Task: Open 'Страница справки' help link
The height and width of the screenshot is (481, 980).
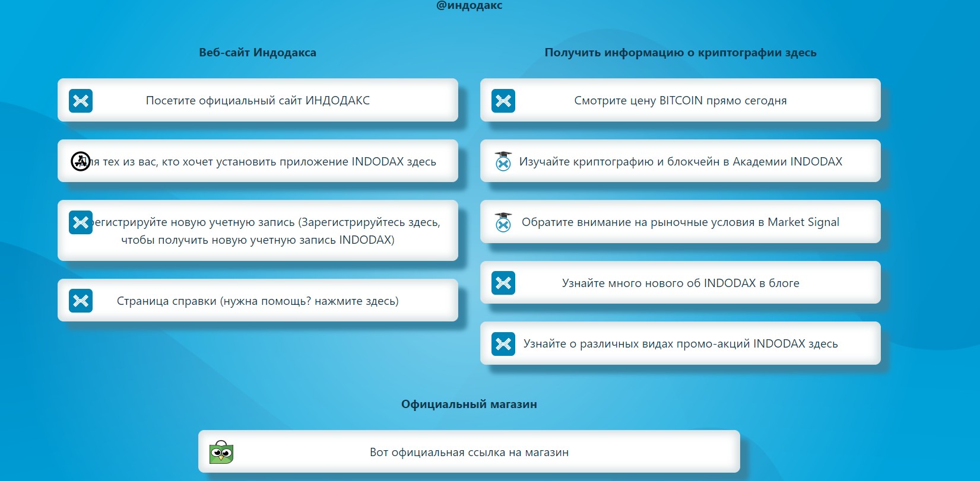Action: coord(258,300)
